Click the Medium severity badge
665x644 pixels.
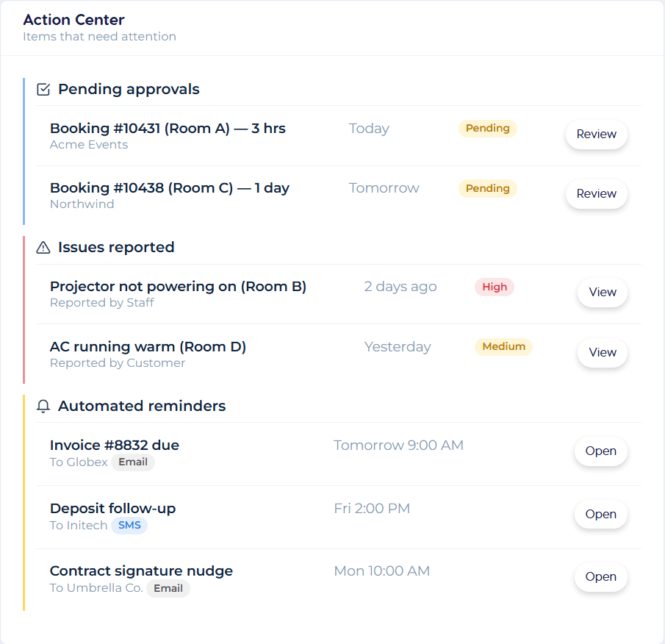coord(503,347)
